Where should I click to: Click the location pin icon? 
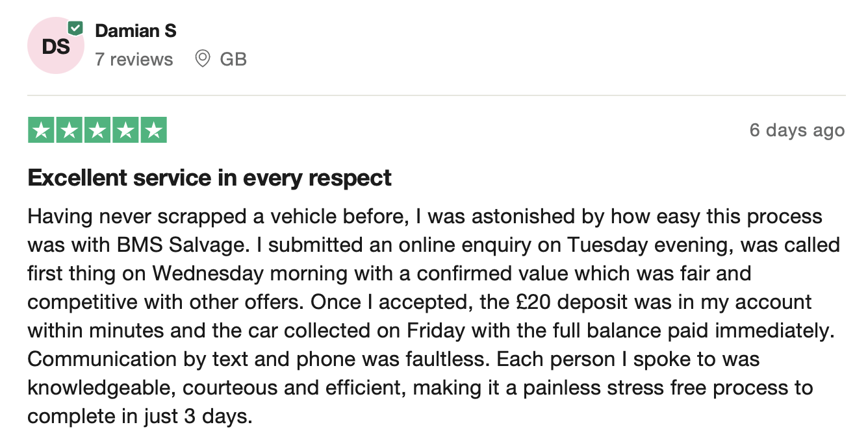[x=203, y=59]
